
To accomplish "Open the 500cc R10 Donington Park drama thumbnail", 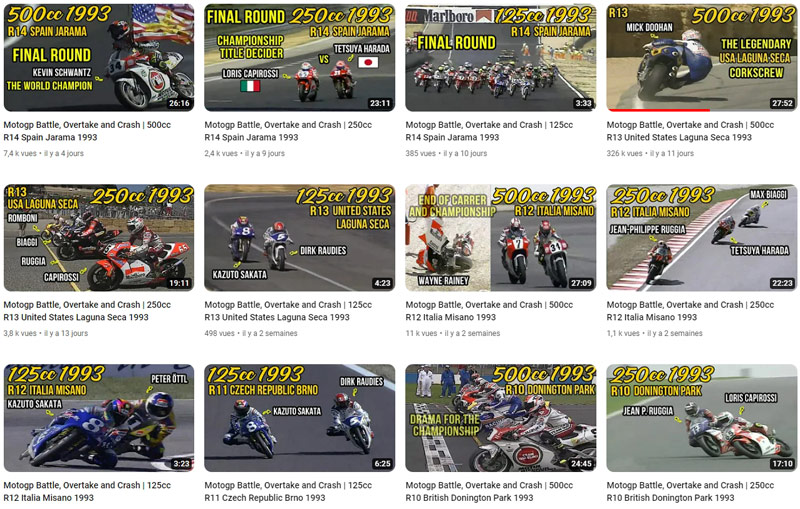I will [501, 418].
